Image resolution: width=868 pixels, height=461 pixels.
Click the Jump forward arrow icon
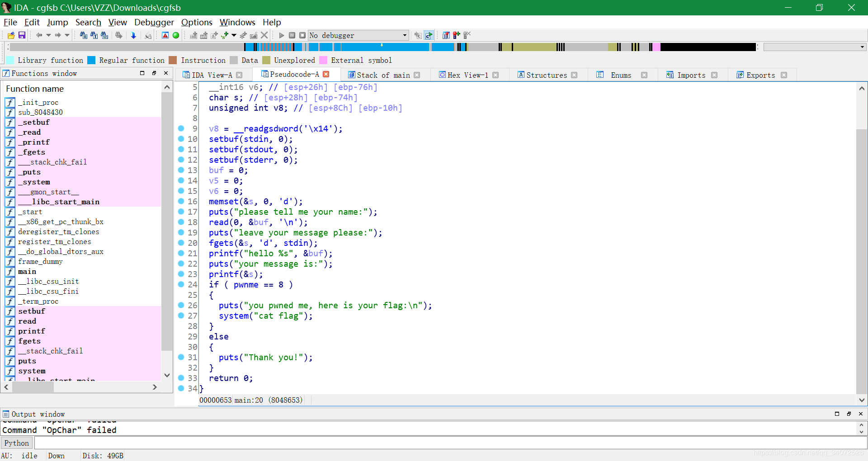58,35
